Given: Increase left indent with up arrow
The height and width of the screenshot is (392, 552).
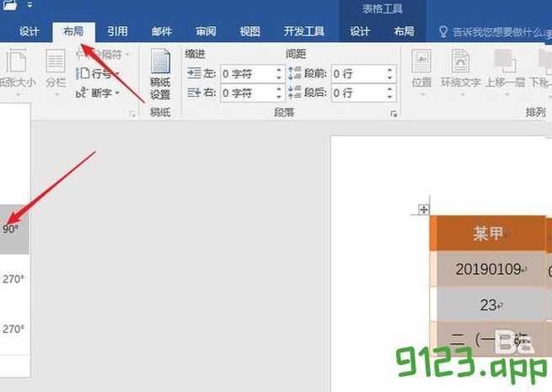Looking at the screenshot, I should point(279,70).
